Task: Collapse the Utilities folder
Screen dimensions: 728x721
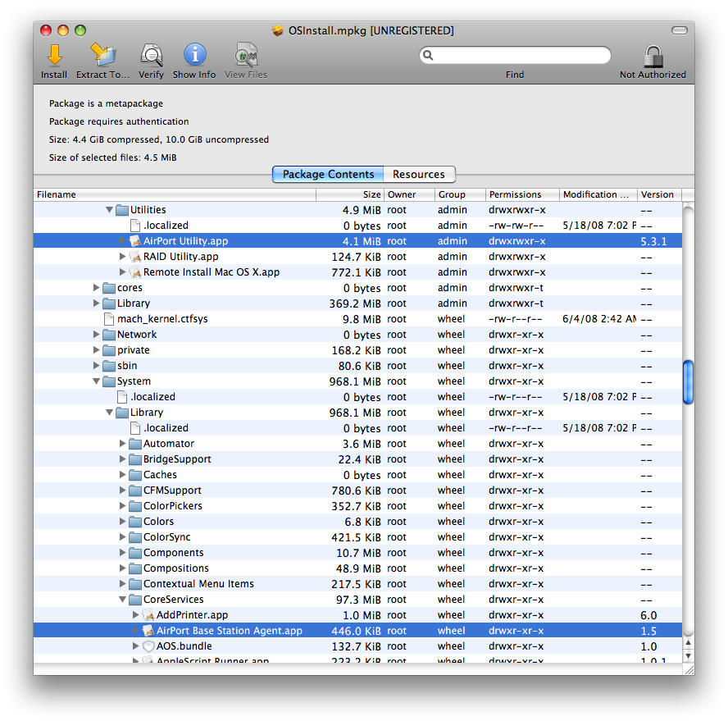Action: 109,210
